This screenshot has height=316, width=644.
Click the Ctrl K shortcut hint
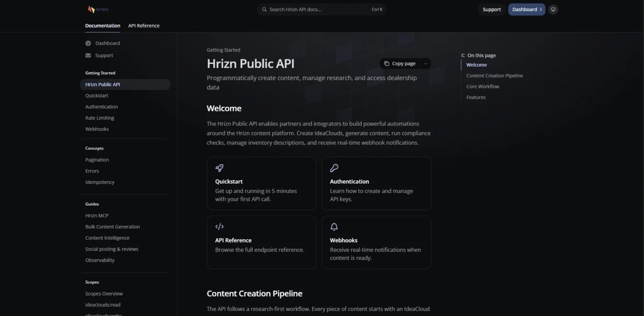[377, 9]
